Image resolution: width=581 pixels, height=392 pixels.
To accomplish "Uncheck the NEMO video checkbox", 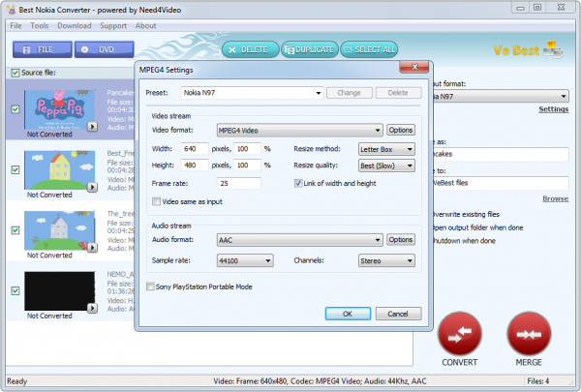I will [x=15, y=290].
